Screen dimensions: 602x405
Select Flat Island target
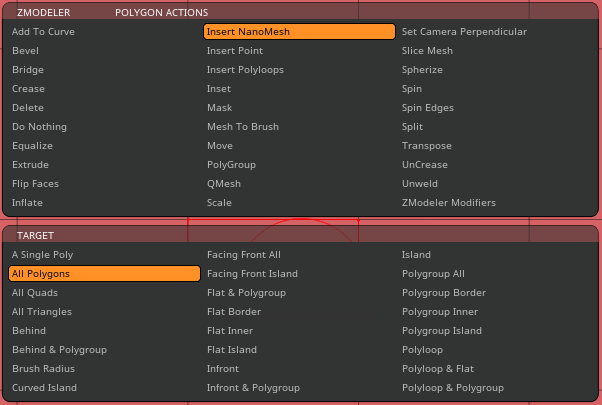(x=232, y=350)
